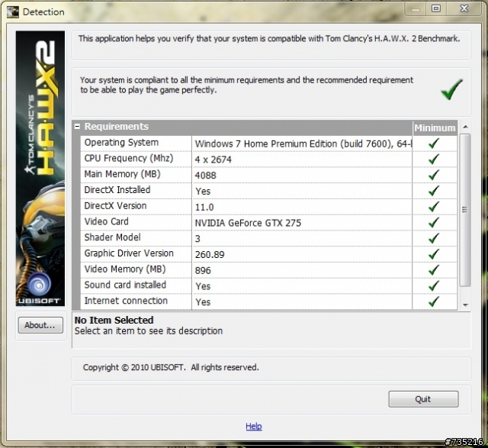Screen dimensions: 488x448
Task: Click the 4088 memory value
Action: [x=205, y=176]
